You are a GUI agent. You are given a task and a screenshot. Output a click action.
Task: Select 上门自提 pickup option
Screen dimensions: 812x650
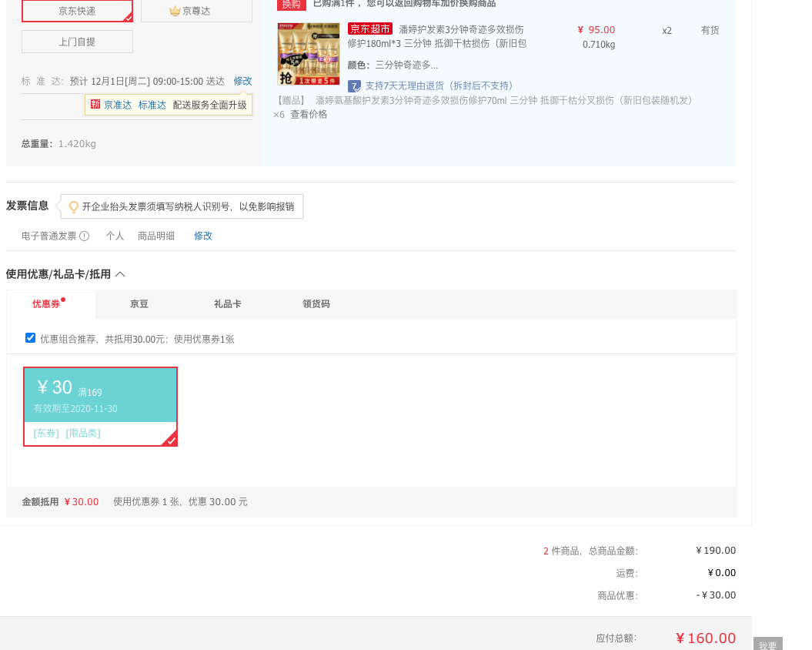77,42
